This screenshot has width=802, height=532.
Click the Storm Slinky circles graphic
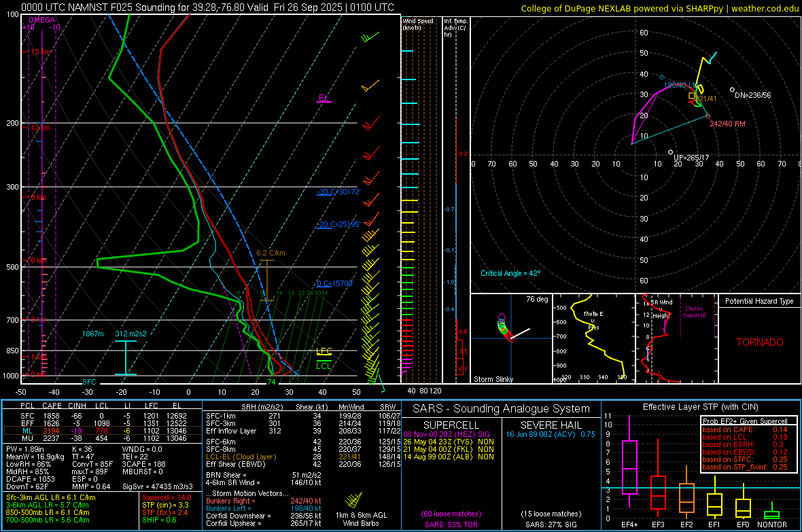504,328
